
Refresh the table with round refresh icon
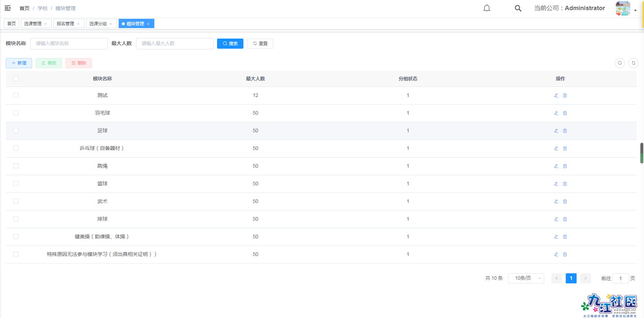633,63
